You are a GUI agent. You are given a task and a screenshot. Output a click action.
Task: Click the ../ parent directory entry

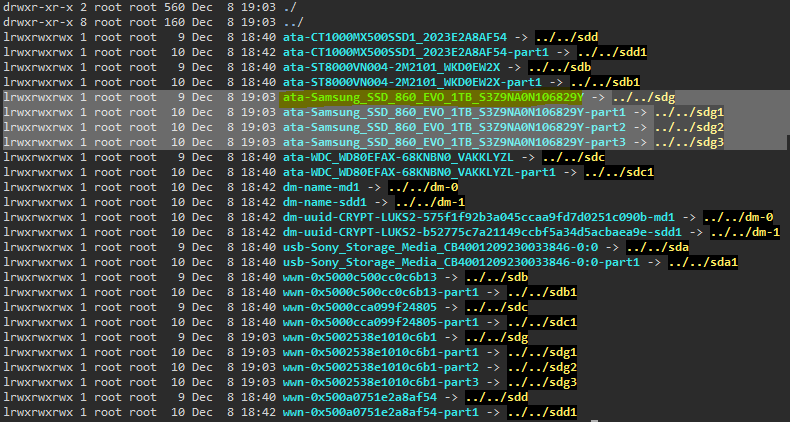click(x=293, y=22)
